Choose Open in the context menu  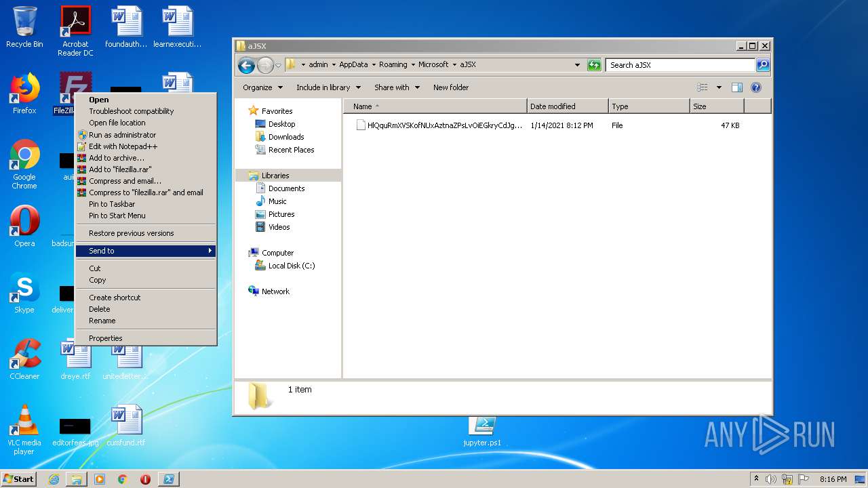(146, 100)
